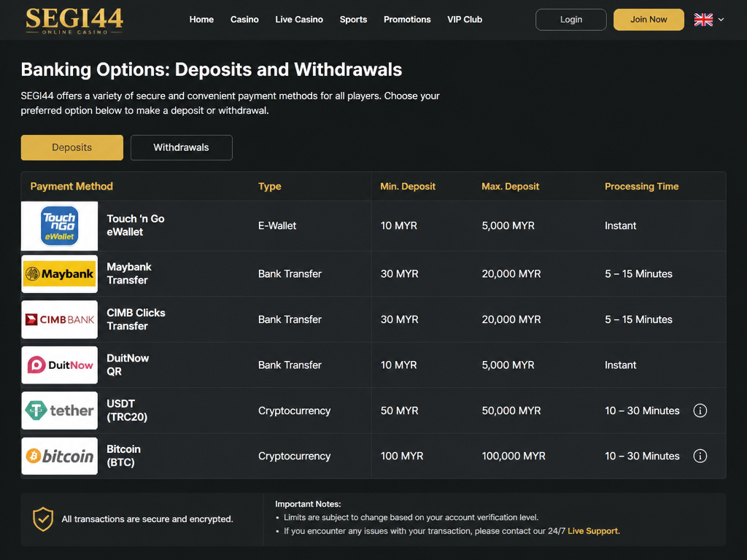The image size is (747, 560).
Task: Click the Payment Method column header
Action: coord(71,186)
